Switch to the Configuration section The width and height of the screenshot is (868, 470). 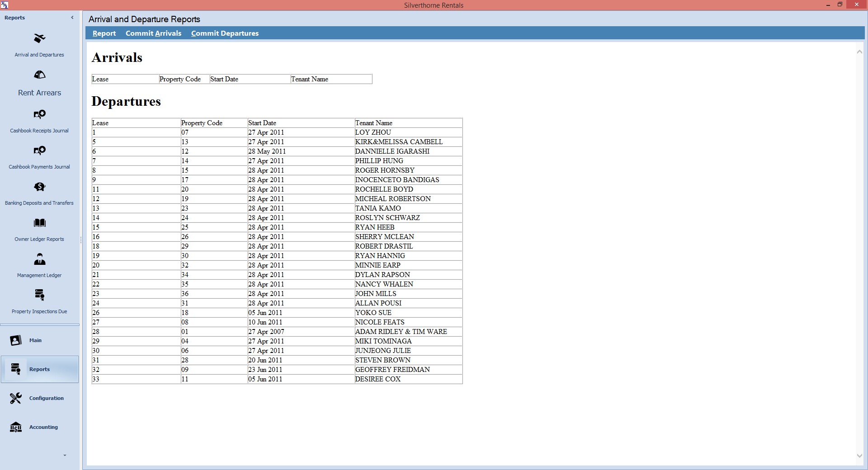point(46,398)
